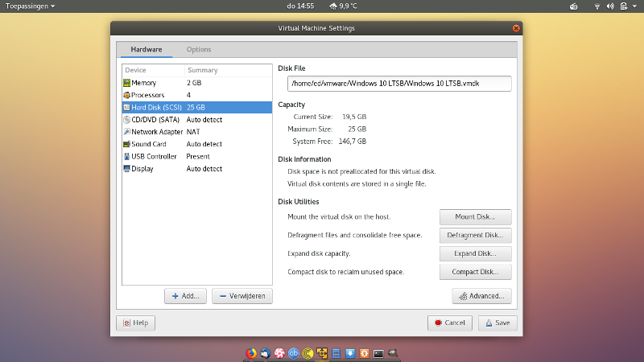
Task: Click the Mount Disk... button
Action: tap(475, 216)
